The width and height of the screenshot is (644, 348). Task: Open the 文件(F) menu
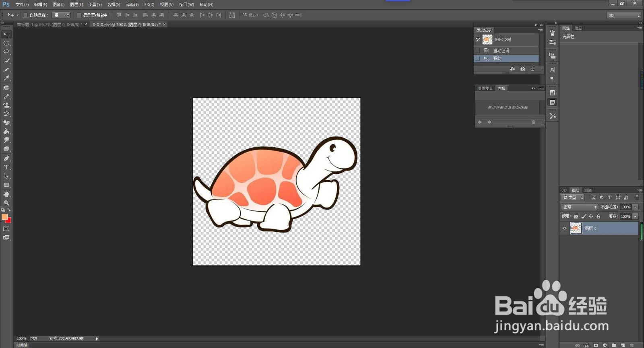click(x=22, y=4)
